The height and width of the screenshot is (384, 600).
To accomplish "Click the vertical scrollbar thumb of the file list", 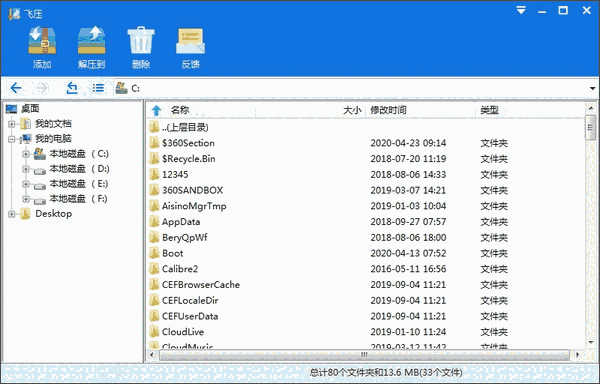I will tap(590, 128).
